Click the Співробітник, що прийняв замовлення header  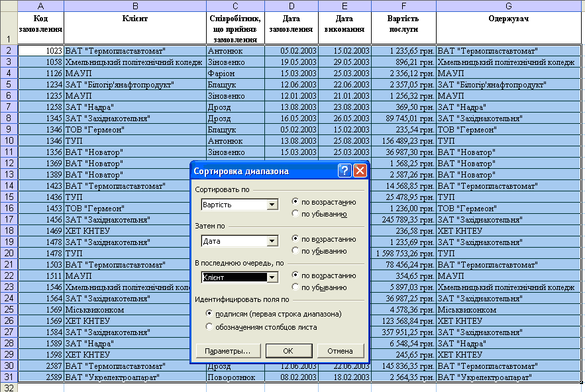click(235, 28)
